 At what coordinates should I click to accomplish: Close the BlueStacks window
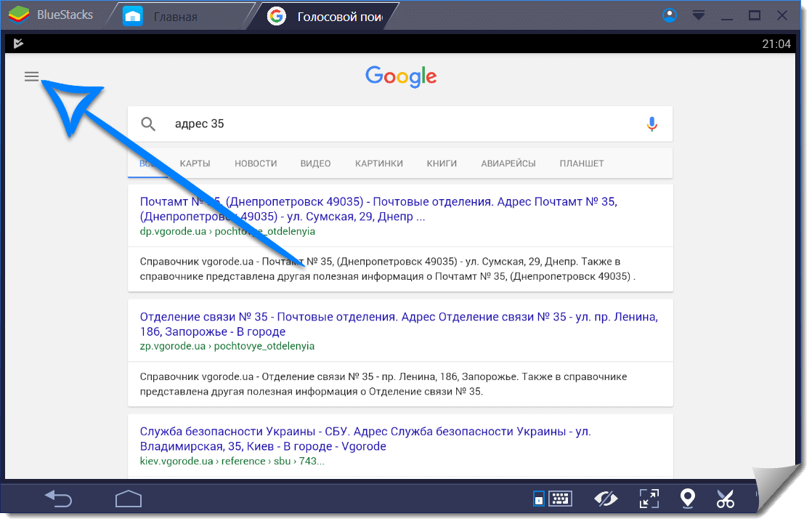point(782,15)
